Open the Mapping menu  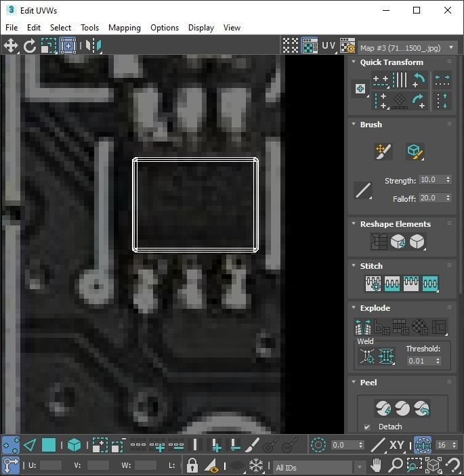pyautogui.click(x=125, y=28)
